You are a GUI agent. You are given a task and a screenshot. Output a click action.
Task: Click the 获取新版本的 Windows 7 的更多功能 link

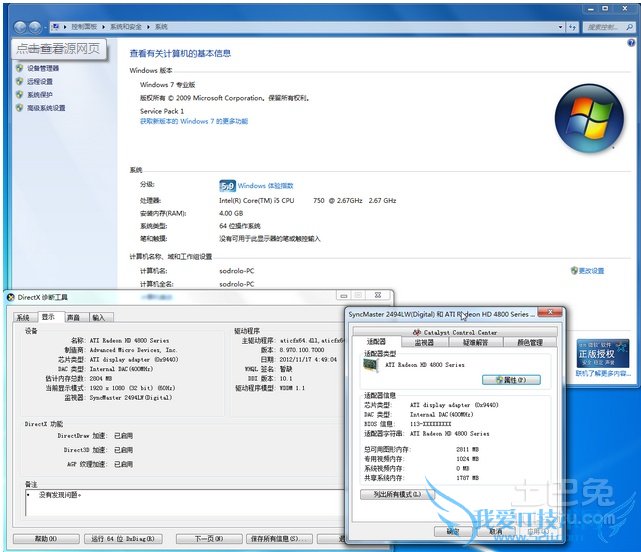coord(194,121)
